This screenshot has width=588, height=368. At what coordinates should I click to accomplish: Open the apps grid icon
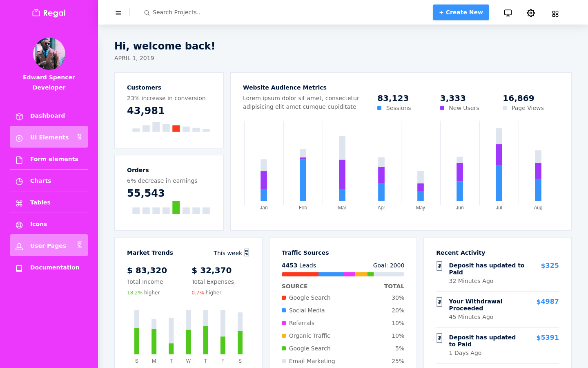pos(555,14)
